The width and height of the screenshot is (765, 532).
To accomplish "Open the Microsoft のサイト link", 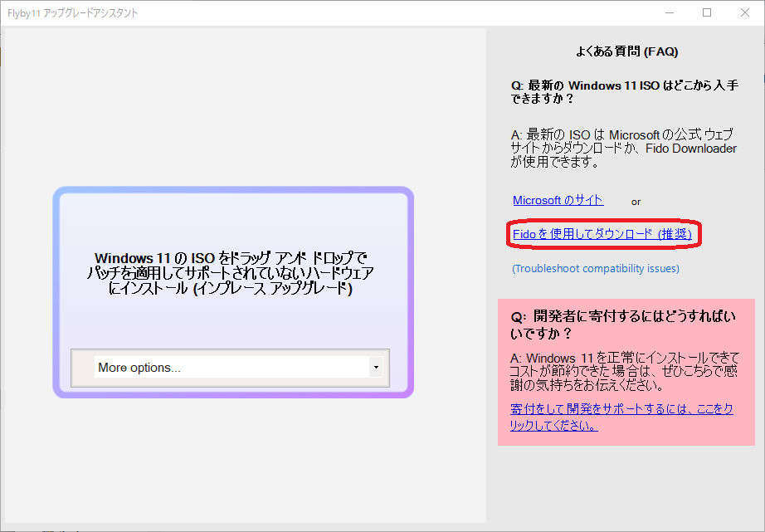I will [x=558, y=200].
